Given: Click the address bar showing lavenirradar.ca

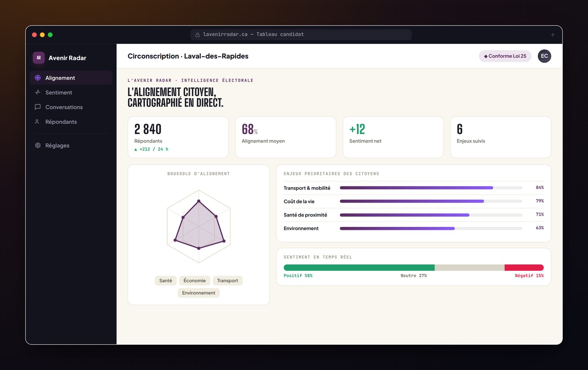Looking at the screenshot, I should point(301,35).
